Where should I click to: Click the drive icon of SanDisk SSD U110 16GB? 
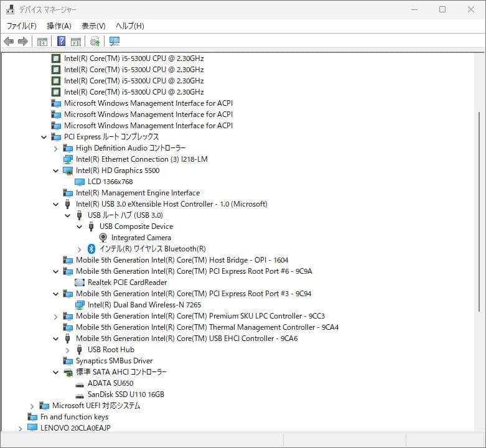(80, 396)
